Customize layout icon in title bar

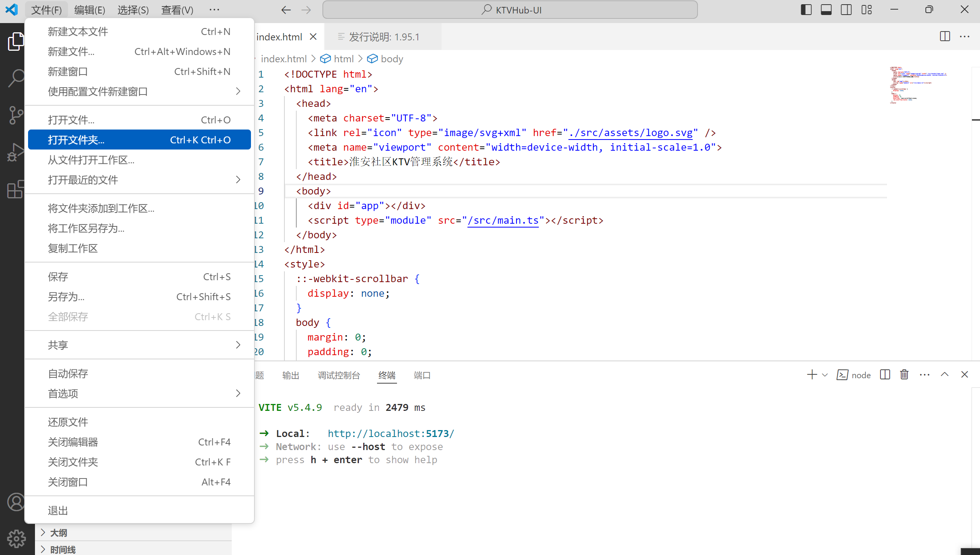click(866, 10)
